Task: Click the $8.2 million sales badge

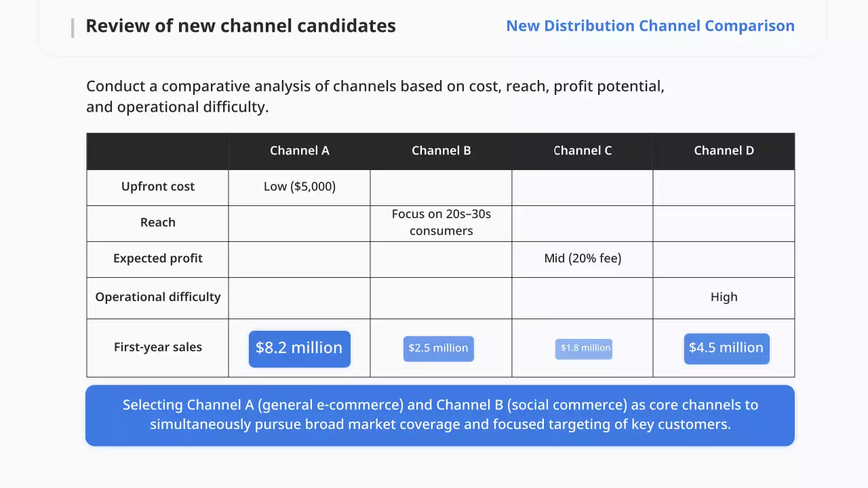Action: click(299, 348)
